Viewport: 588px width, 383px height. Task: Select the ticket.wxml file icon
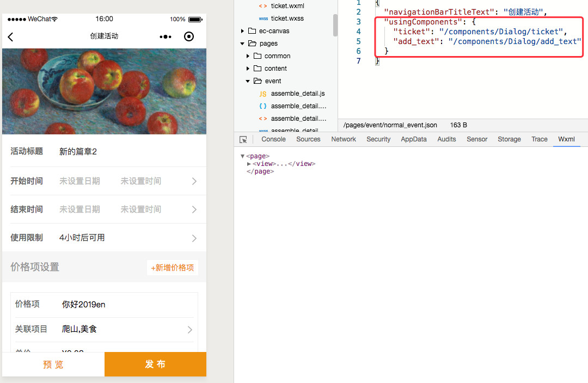click(x=263, y=6)
